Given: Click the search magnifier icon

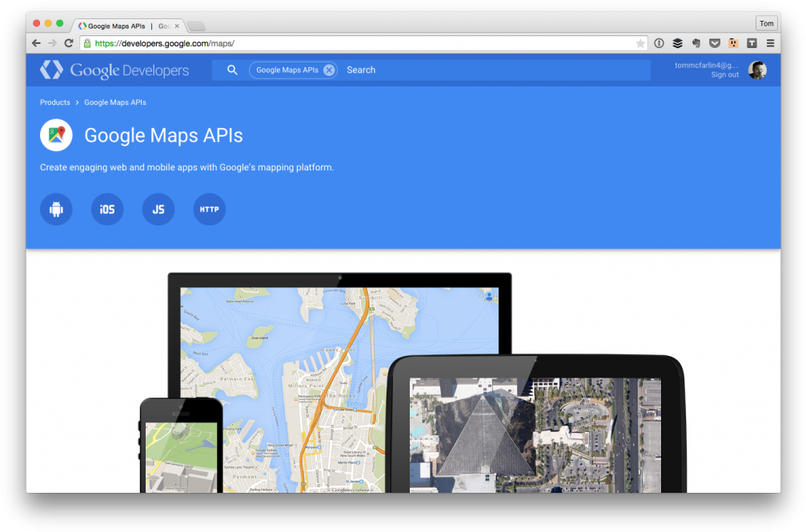Looking at the screenshot, I should click(x=231, y=70).
